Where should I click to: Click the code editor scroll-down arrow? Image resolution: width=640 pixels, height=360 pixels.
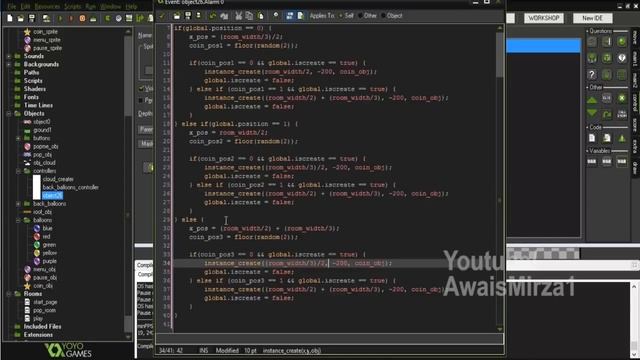500,329
